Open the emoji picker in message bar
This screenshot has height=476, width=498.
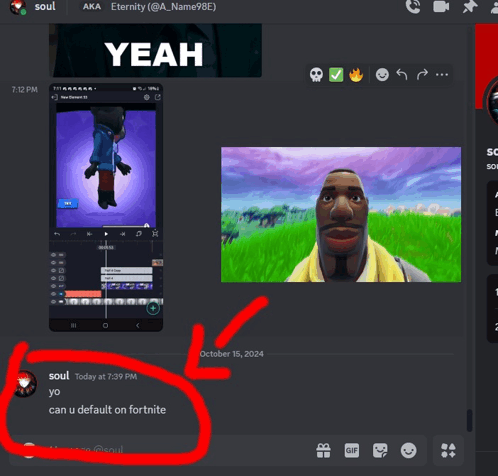tap(408, 451)
